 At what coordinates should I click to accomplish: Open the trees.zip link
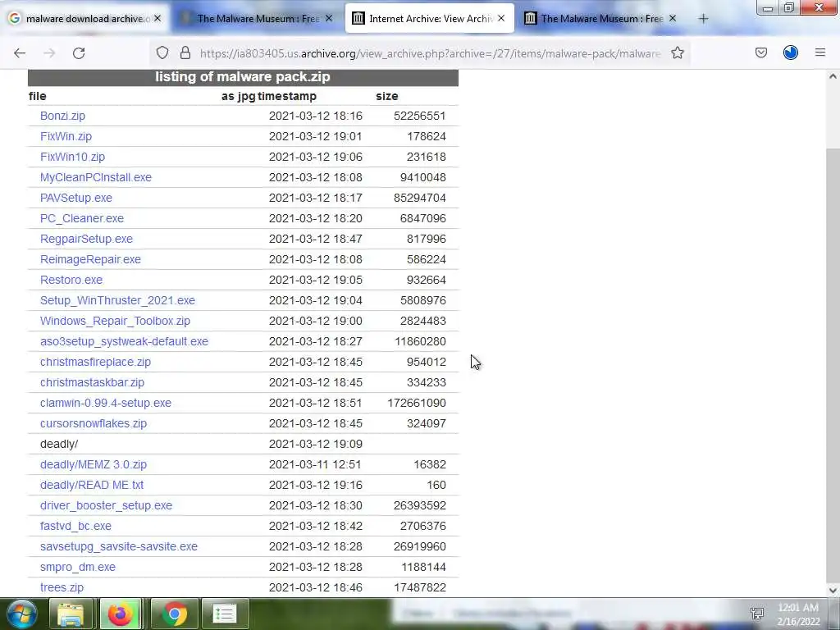62,587
